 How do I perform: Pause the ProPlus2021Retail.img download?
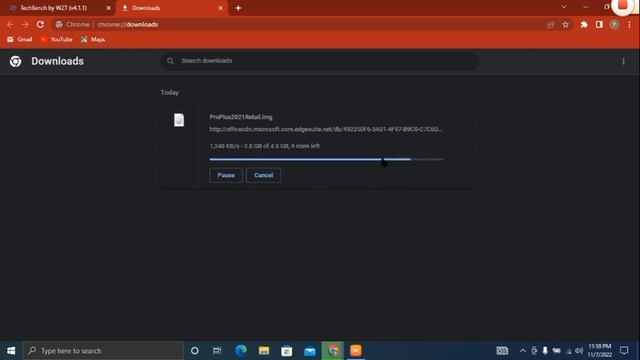coord(226,175)
